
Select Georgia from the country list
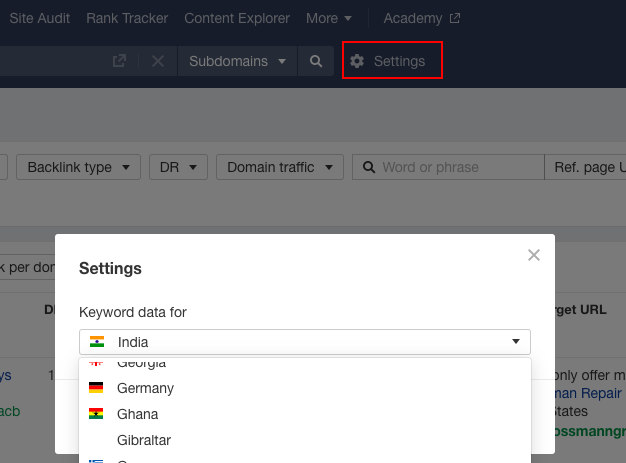click(x=305, y=365)
